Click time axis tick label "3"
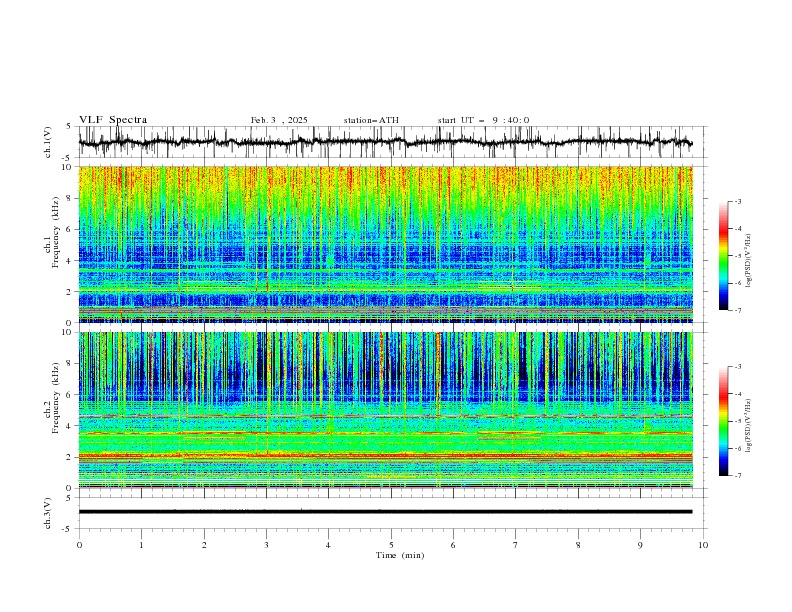 click(266, 545)
